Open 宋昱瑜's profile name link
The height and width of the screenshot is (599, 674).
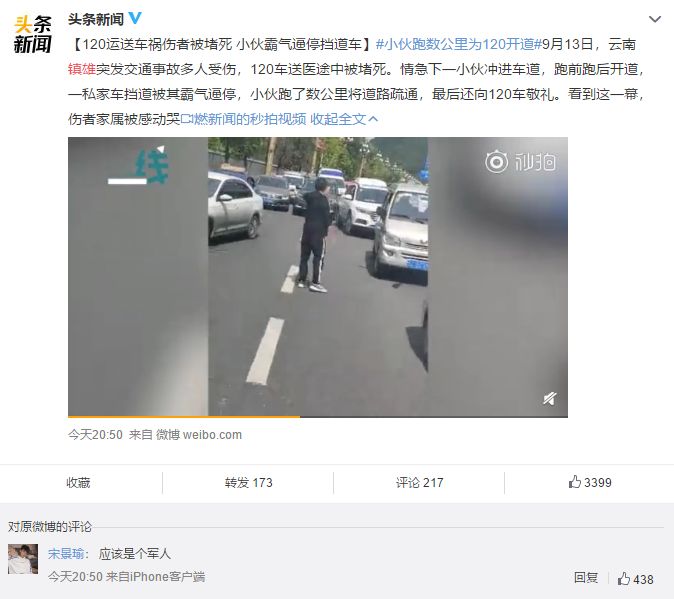(66, 553)
